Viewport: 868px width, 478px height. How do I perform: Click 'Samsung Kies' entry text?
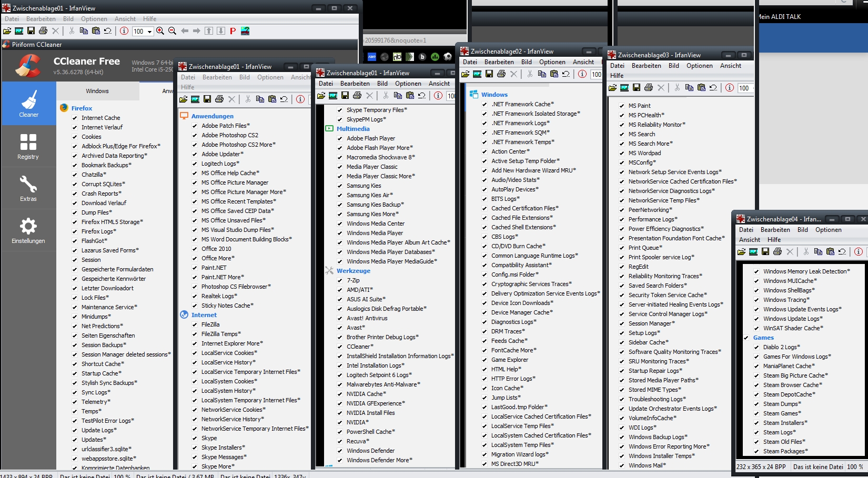[x=364, y=186]
